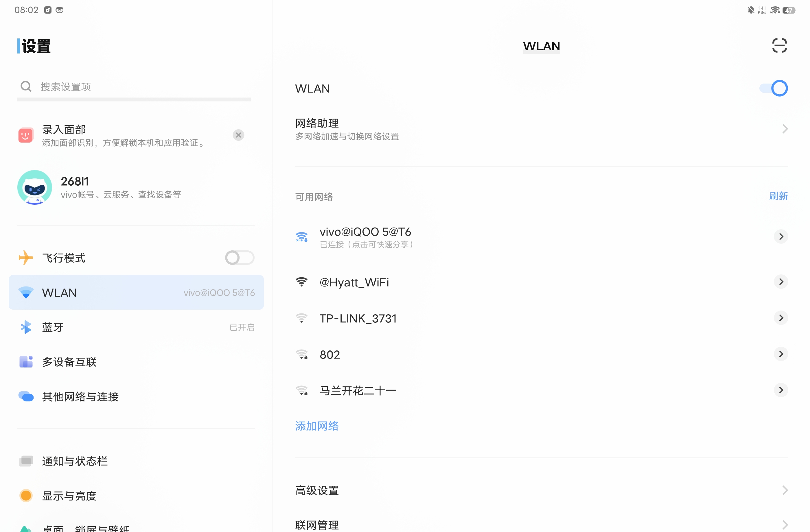Tap the multi-device connection icon
Image resolution: width=810 pixels, height=532 pixels.
26,362
